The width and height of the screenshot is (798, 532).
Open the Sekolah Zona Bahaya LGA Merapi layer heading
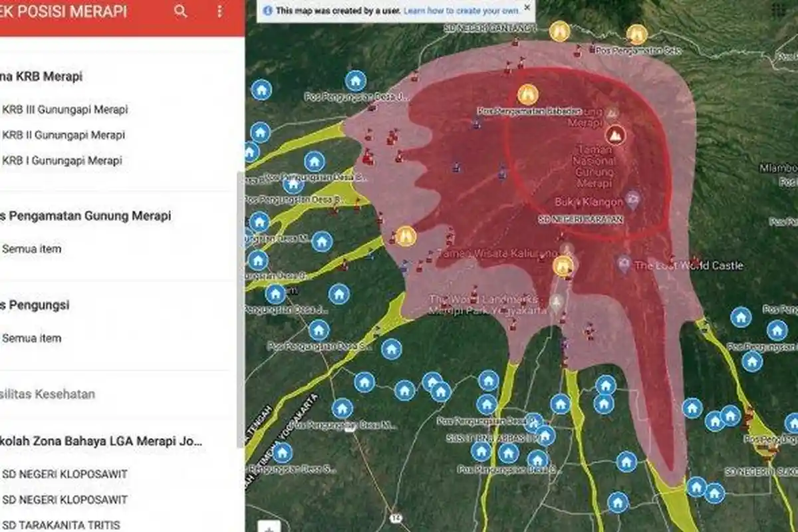tap(100, 441)
